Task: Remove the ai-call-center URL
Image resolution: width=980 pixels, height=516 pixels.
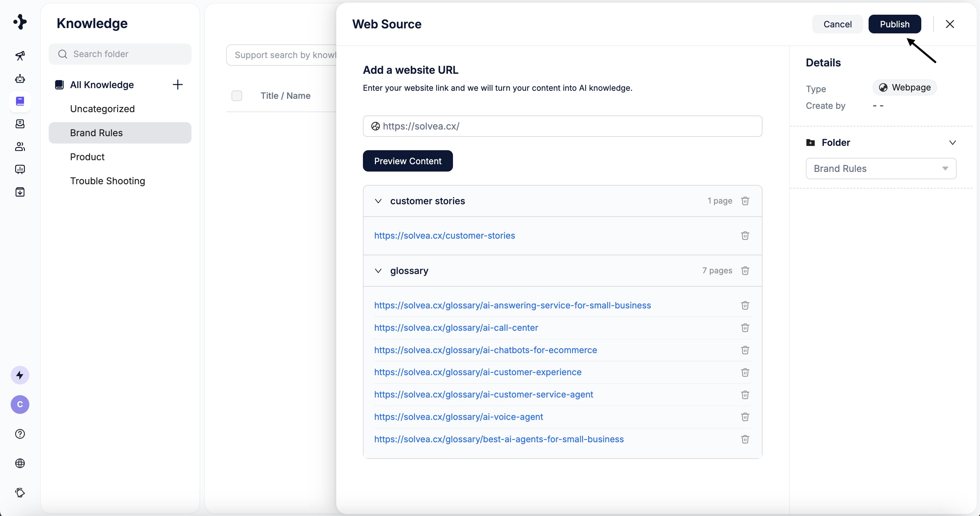Action: coord(745,328)
